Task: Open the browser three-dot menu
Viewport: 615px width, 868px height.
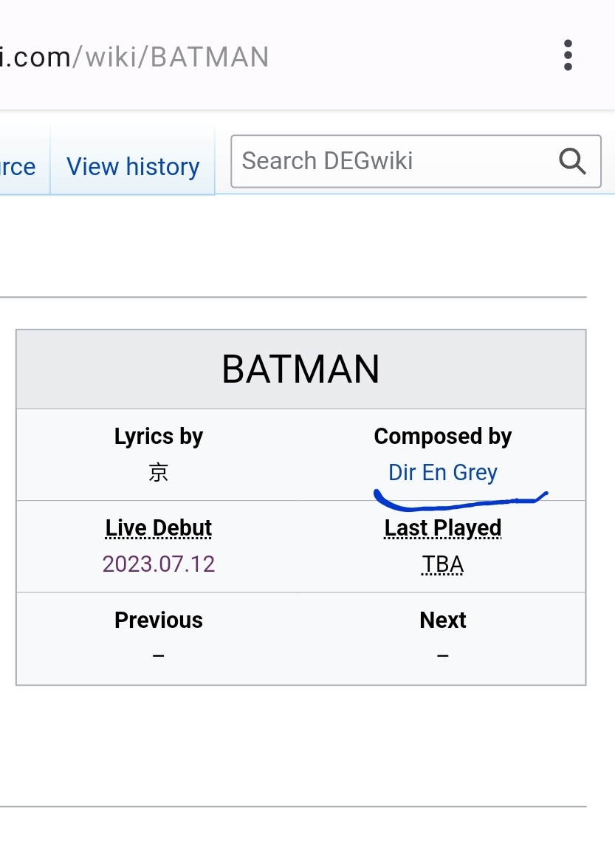Action: [x=568, y=55]
